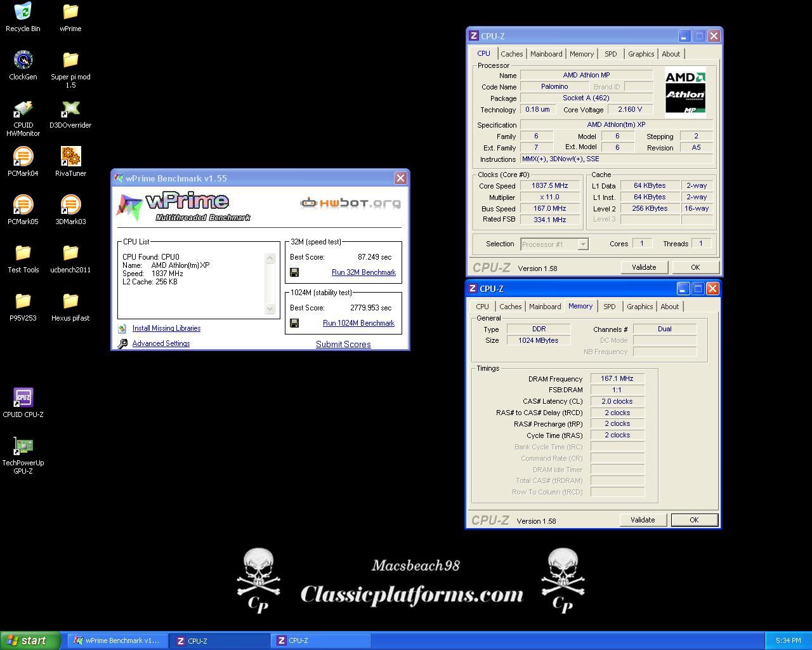Viewport: 812px width, 650px height.
Task: Click the Submit Scores link
Action: pos(343,344)
